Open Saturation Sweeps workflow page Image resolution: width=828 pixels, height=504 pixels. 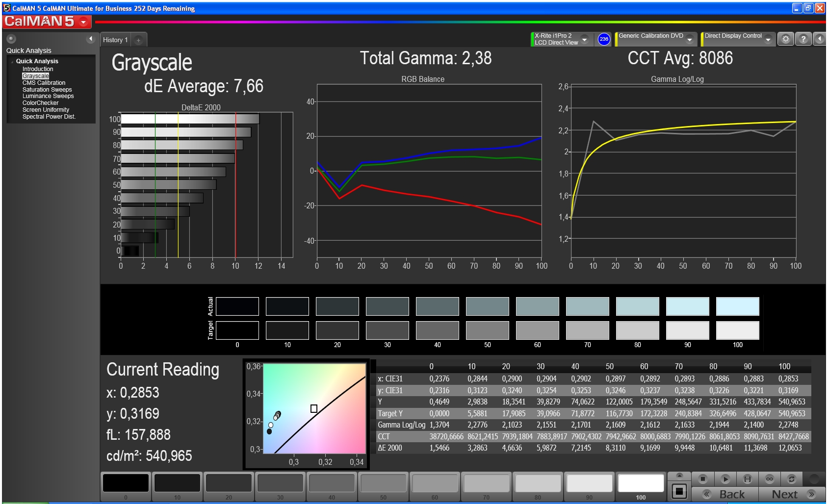click(47, 90)
